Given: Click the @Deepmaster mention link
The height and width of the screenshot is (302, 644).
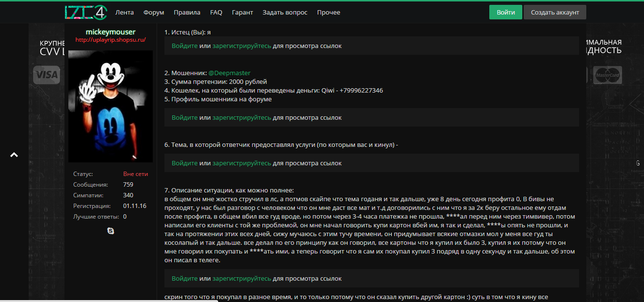Looking at the screenshot, I should click(x=229, y=73).
